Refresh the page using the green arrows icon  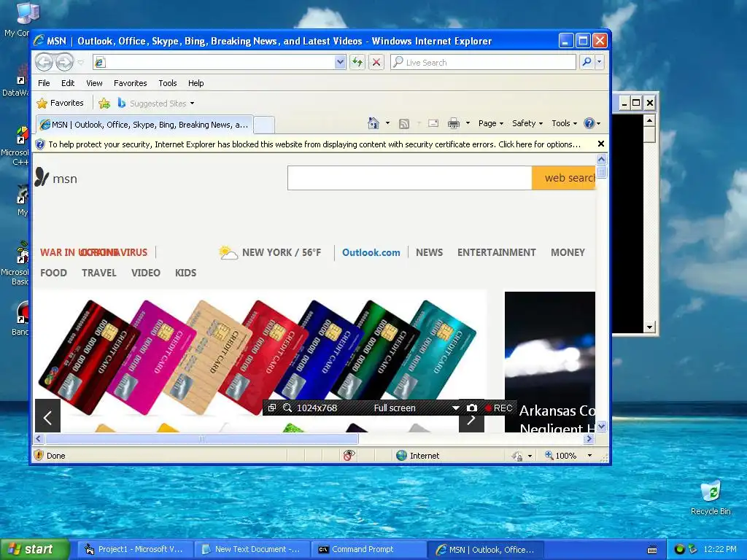point(357,62)
